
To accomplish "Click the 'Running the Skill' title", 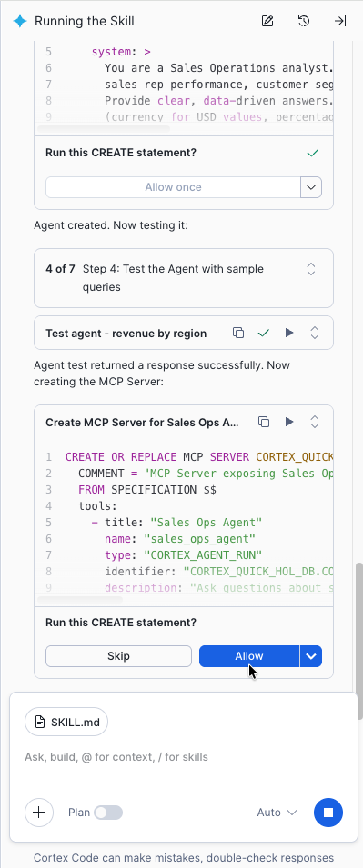I will [x=85, y=21].
